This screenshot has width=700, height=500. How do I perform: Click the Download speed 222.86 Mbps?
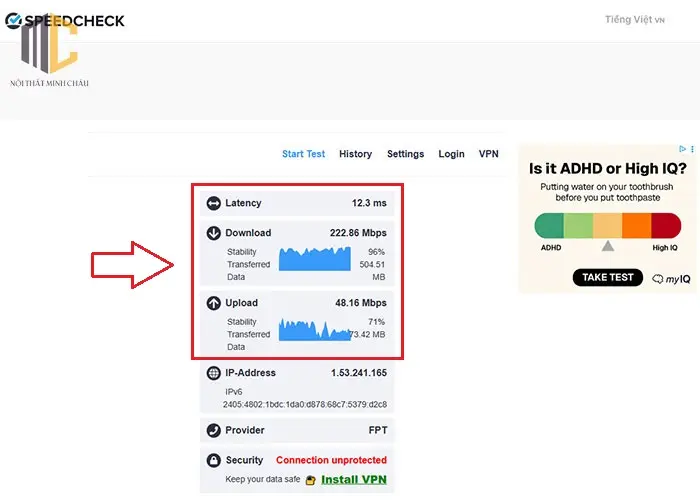[358, 233]
